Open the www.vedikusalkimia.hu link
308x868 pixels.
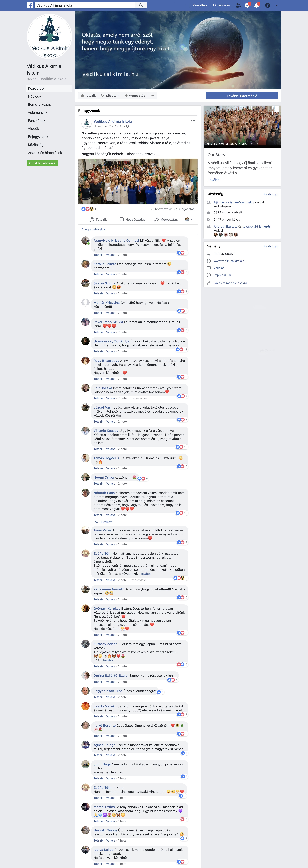(x=230, y=261)
